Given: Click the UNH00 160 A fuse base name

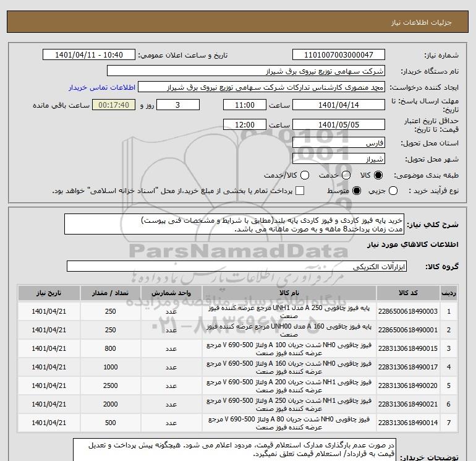Looking at the screenshot, I should 289,330.
